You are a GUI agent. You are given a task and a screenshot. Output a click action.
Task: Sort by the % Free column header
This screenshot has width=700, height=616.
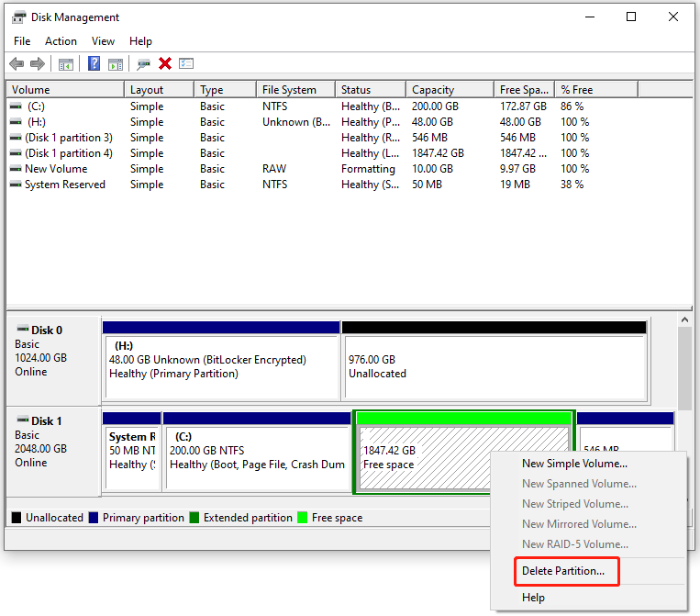point(596,89)
